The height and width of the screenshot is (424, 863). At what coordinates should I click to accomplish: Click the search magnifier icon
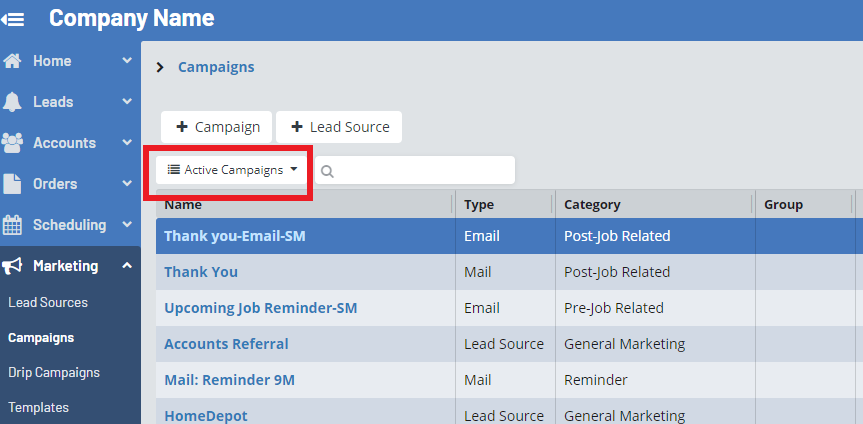[327, 171]
